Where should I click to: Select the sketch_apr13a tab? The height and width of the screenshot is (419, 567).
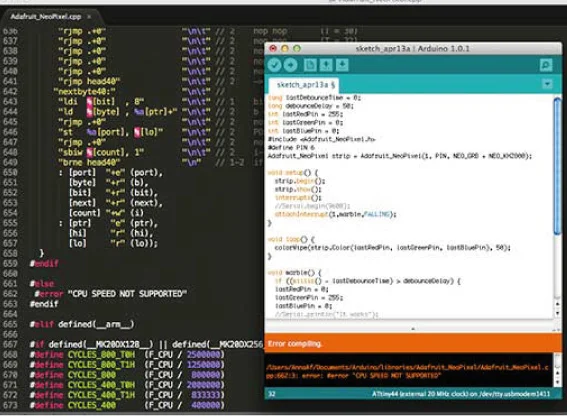[304, 85]
